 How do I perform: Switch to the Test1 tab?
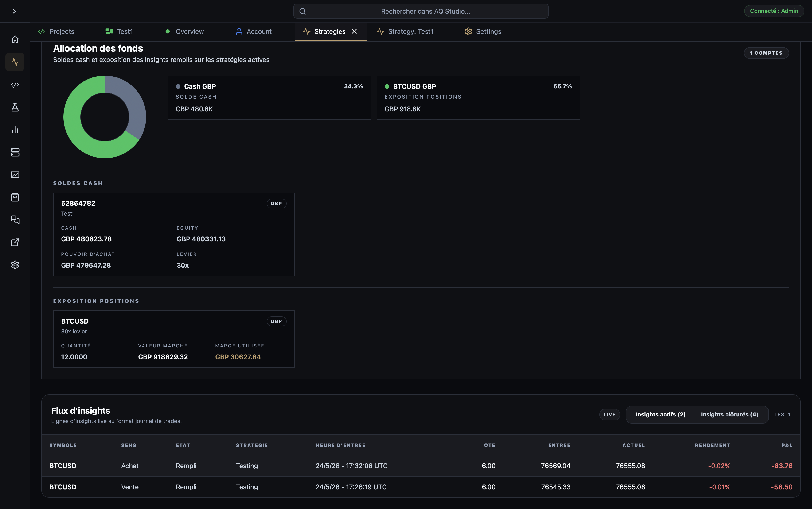click(119, 31)
